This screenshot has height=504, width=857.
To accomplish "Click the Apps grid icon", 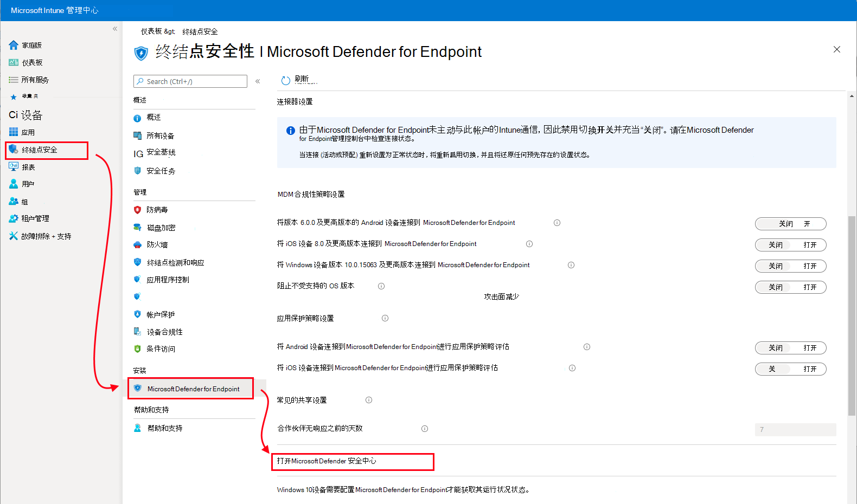I will pos(14,132).
